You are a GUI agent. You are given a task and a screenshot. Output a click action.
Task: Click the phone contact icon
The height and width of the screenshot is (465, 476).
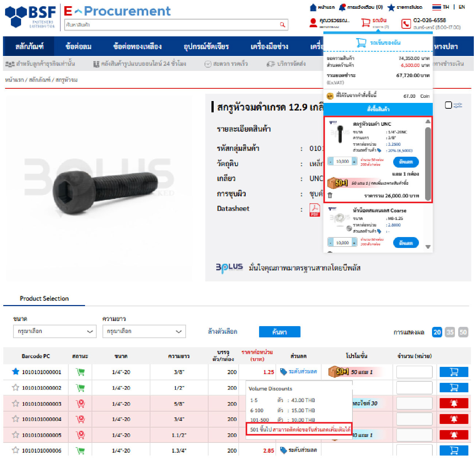pos(406,24)
